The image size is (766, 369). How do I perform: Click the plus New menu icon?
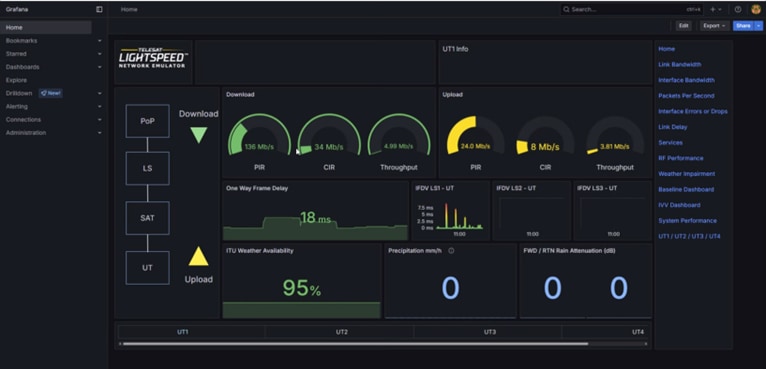716,9
